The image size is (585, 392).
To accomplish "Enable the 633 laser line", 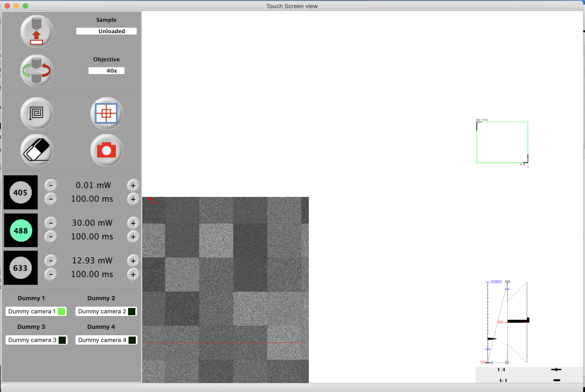I will click(x=20, y=268).
